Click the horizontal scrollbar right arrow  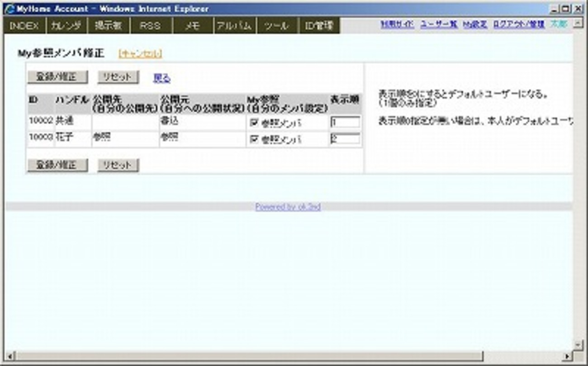(x=567, y=356)
